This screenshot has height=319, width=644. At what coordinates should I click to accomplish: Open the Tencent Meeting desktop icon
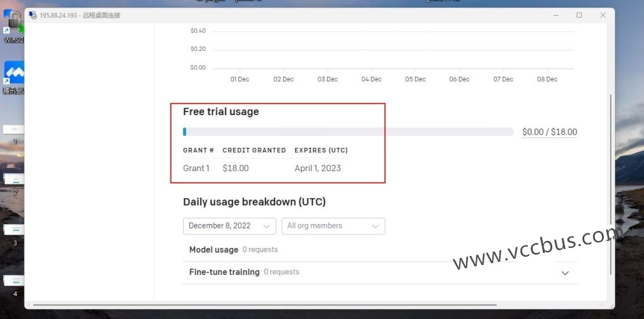point(13,74)
